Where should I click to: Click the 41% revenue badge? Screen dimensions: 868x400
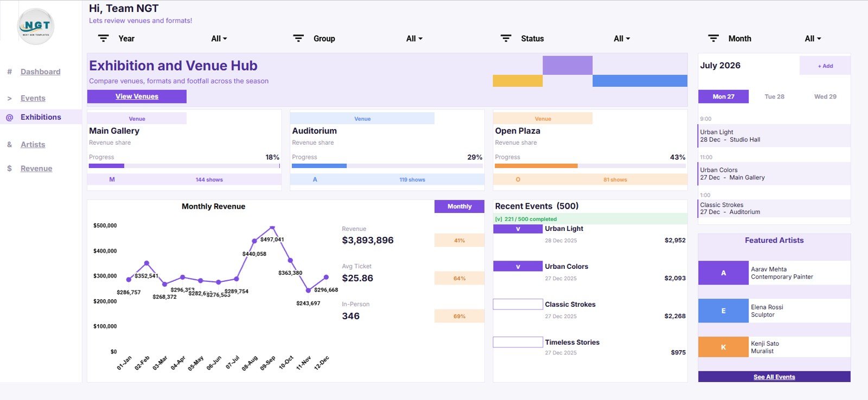click(459, 240)
